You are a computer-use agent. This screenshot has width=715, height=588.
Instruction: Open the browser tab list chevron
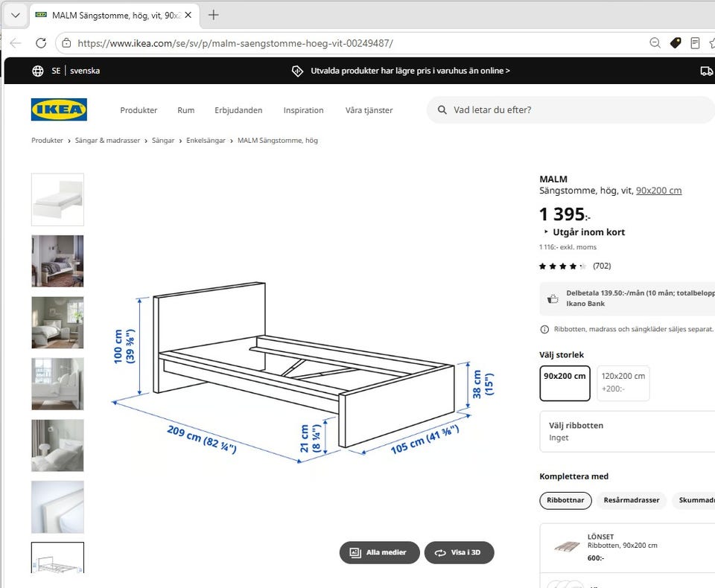(x=16, y=15)
